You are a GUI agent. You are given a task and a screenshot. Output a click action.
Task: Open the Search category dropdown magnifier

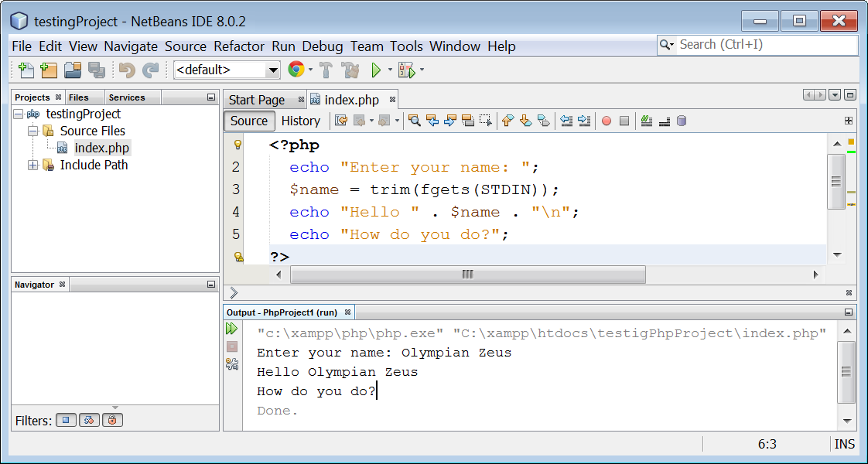(x=667, y=45)
